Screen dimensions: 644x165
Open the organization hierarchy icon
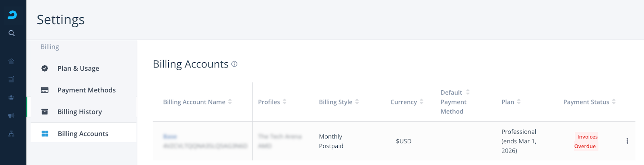[11, 134]
